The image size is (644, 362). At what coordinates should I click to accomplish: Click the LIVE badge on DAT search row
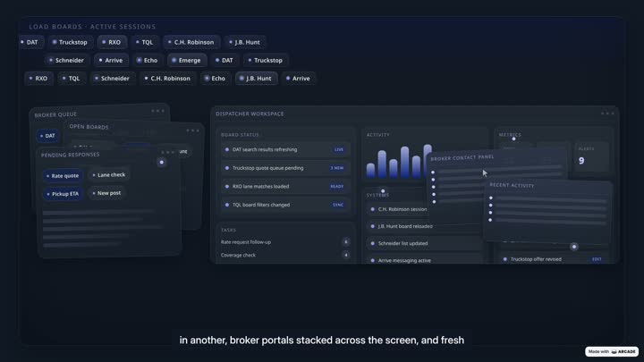click(x=338, y=149)
